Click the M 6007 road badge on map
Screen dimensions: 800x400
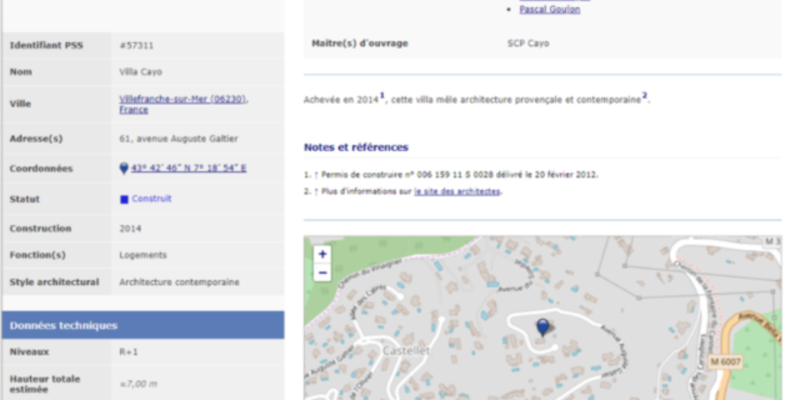tap(726, 359)
